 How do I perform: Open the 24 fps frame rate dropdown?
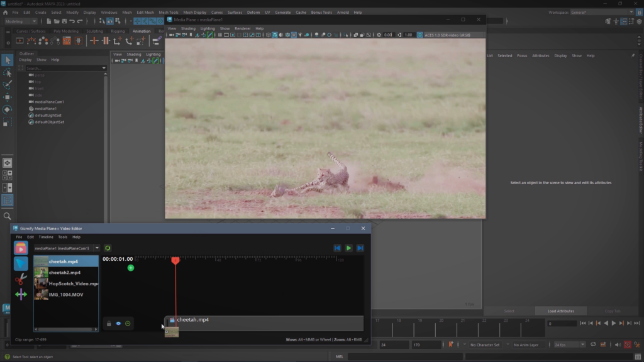[569, 345]
